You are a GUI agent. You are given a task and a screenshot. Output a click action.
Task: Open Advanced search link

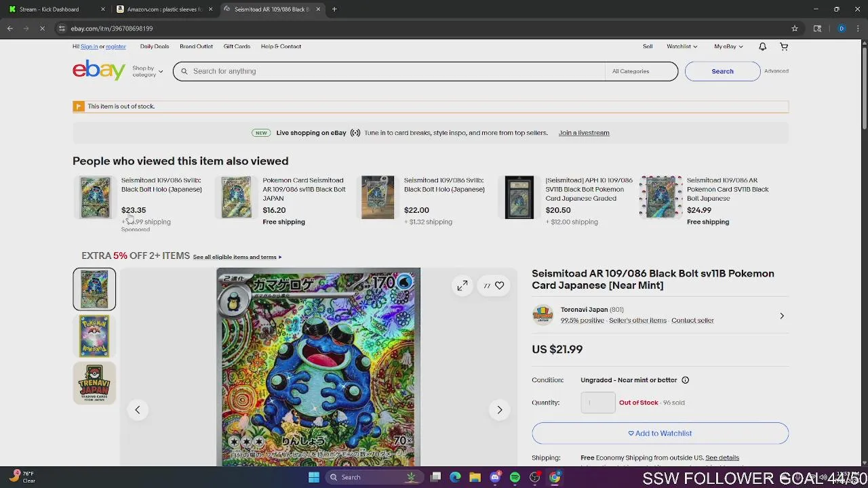[x=776, y=71]
